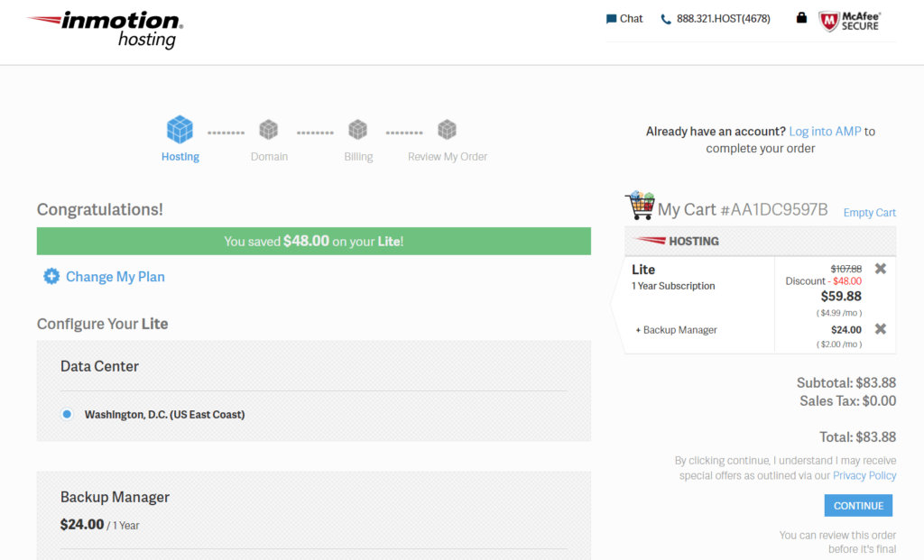The width and height of the screenshot is (924, 560).
Task: Click the shopping cart icon
Action: pos(640,205)
